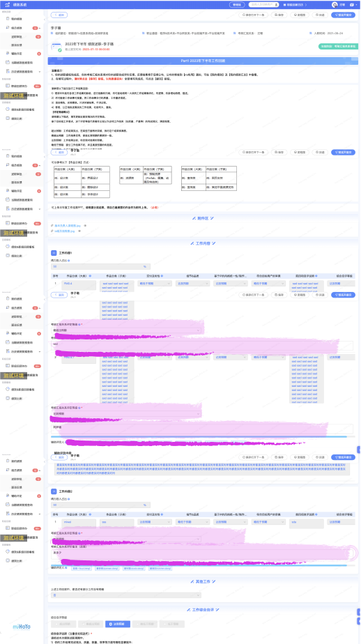Click the rightmost icon in the blue header
Viewport: 361px width, 644px height.
[x=353, y=4]
